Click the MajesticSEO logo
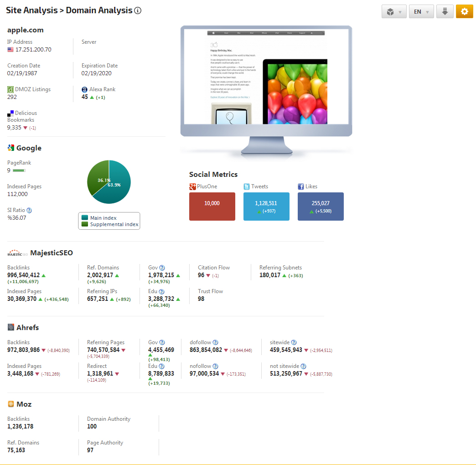 (18, 253)
